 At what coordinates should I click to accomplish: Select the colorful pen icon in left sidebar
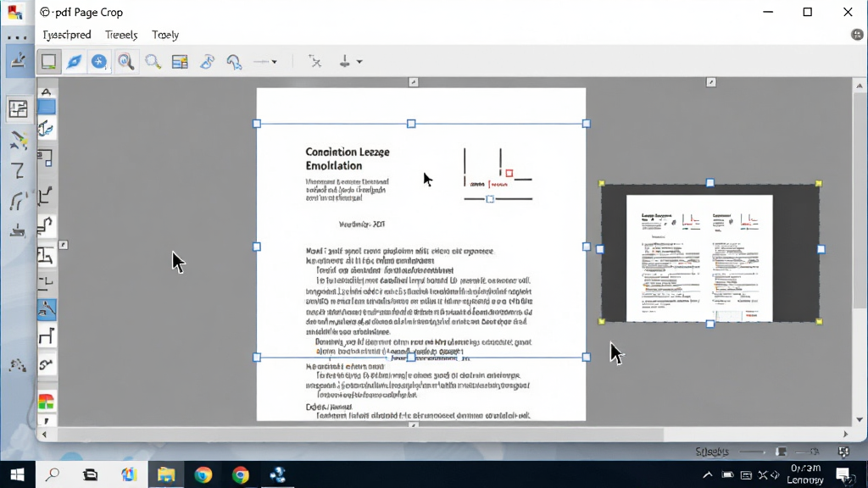click(x=19, y=141)
